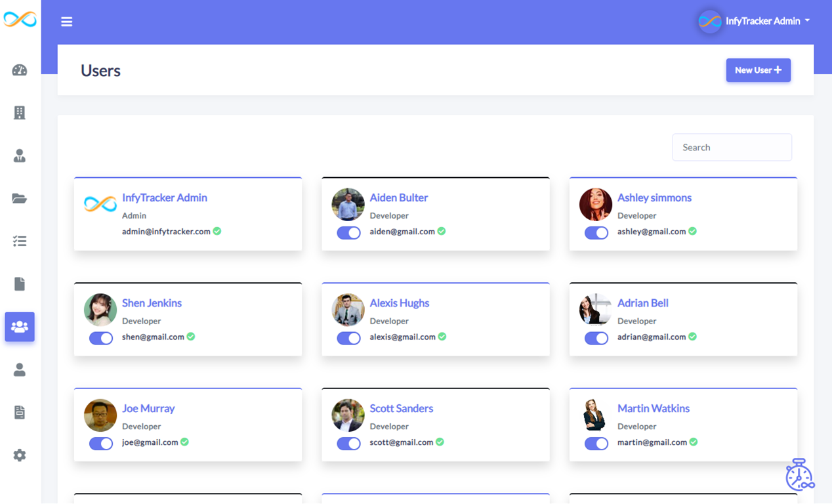Click the Search input field

tap(732, 147)
